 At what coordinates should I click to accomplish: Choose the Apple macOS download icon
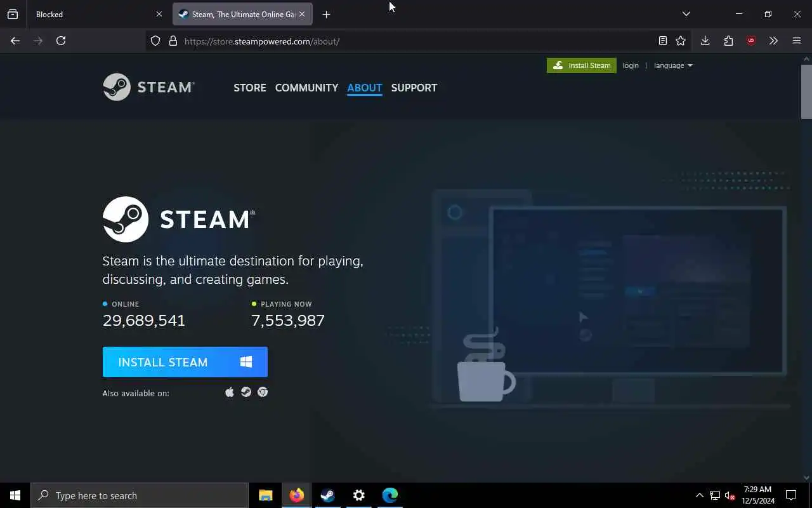click(230, 392)
